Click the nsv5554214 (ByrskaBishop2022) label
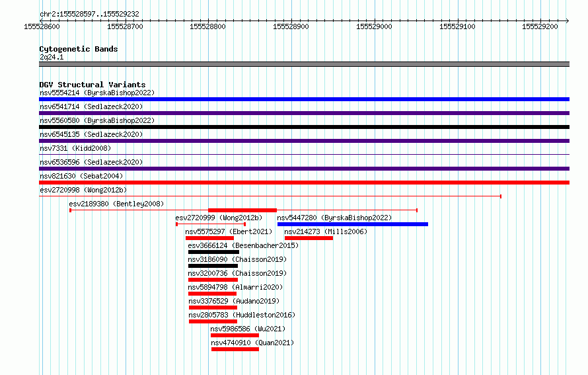The image size is (588, 375). click(x=97, y=93)
